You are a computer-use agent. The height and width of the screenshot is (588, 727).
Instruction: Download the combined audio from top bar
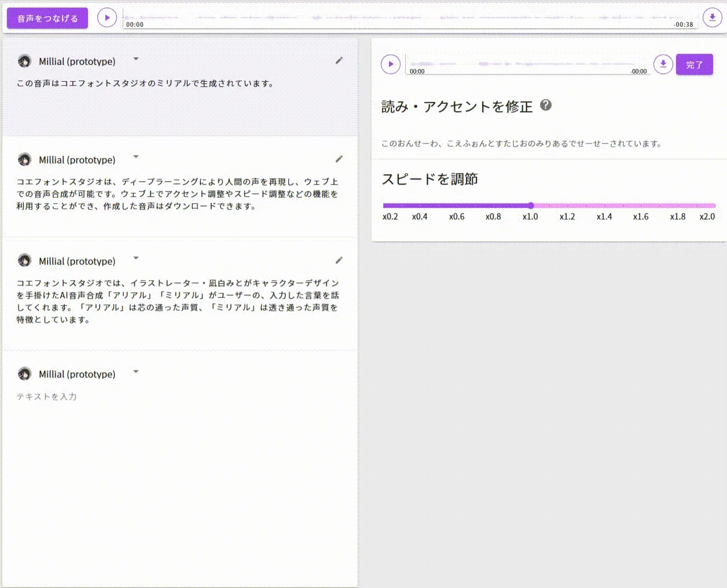713,18
